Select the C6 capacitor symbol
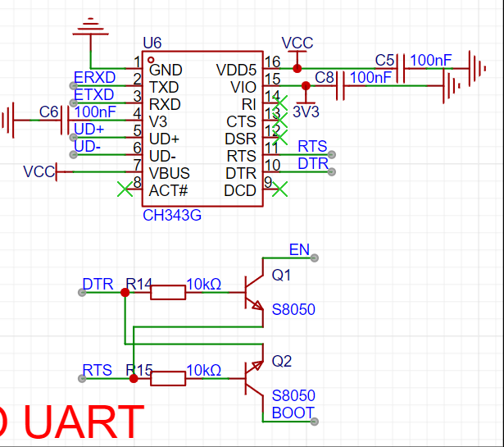Image resolution: width=504 pixels, height=447 pixels. click(x=65, y=121)
